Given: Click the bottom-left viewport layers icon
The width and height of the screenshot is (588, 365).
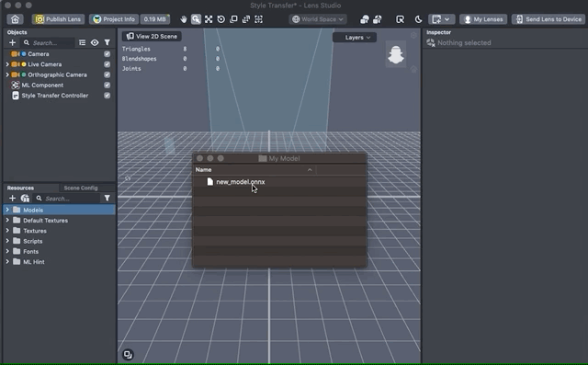Looking at the screenshot, I should [x=128, y=355].
